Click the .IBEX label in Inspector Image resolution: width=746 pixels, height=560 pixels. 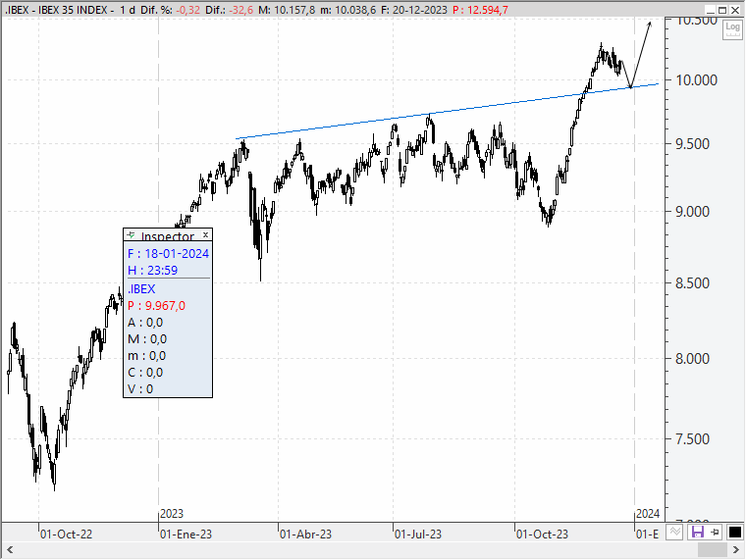point(141,289)
